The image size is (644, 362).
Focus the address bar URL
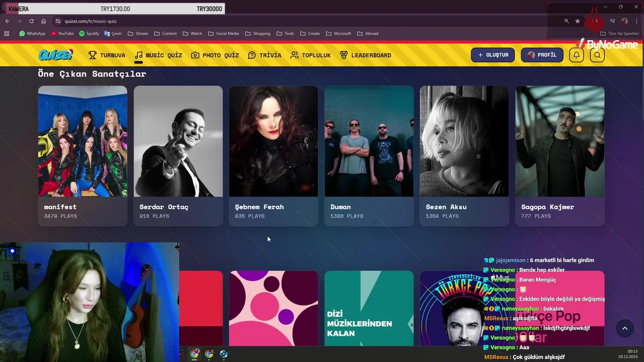tap(91, 21)
